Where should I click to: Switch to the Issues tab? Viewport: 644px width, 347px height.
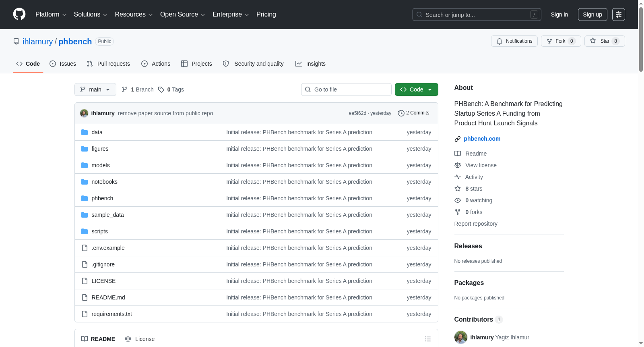click(63, 64)
